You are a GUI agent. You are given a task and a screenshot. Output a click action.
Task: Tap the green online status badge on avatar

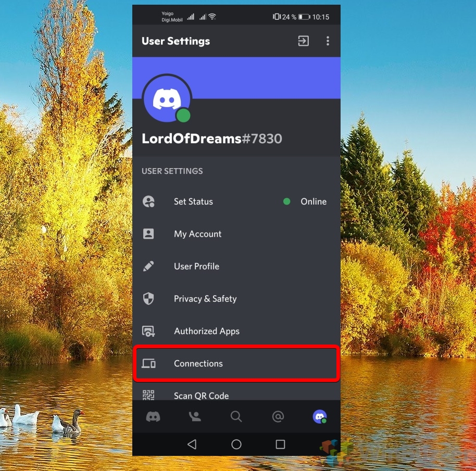[x=183, y=116]
